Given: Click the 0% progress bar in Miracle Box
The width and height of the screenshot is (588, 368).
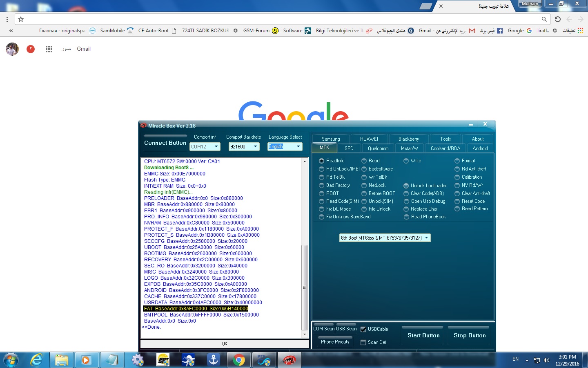Looking at the screenshot, I should (x=225, y=343).
